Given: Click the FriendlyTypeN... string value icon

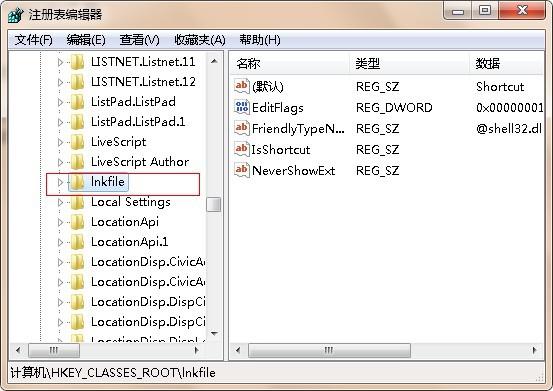Looking at the screenshot, I should (x=242, y=128).
